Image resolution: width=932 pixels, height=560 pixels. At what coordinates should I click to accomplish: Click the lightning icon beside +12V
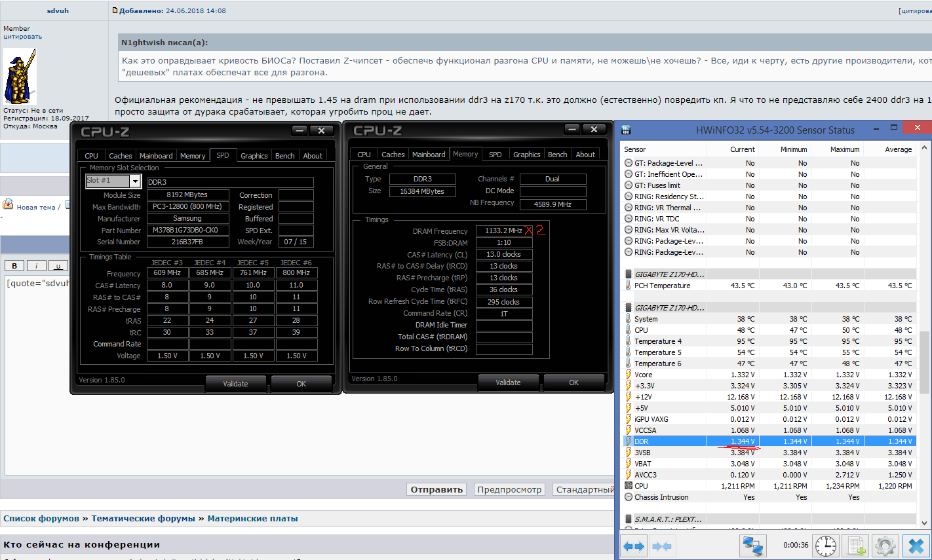629,397
